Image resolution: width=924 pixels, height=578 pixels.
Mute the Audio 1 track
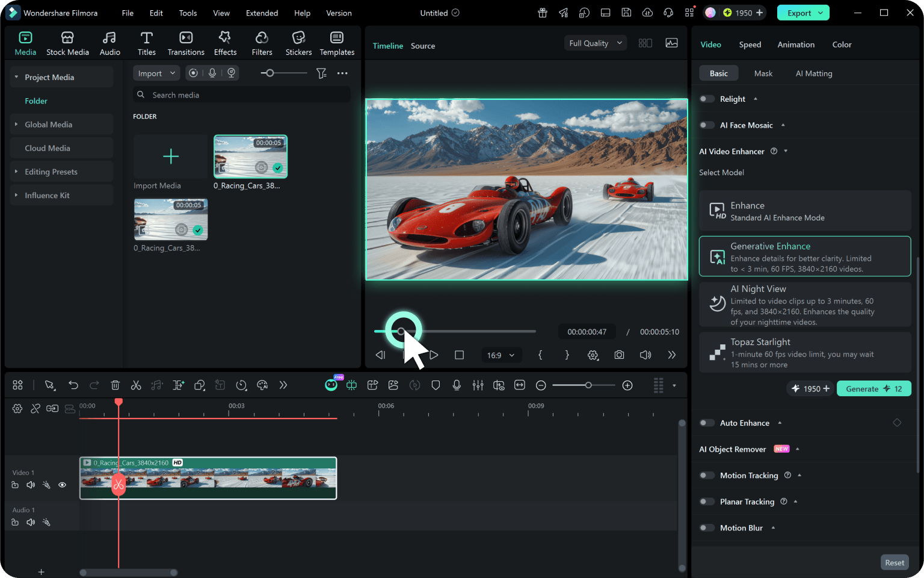pos(31,522)
